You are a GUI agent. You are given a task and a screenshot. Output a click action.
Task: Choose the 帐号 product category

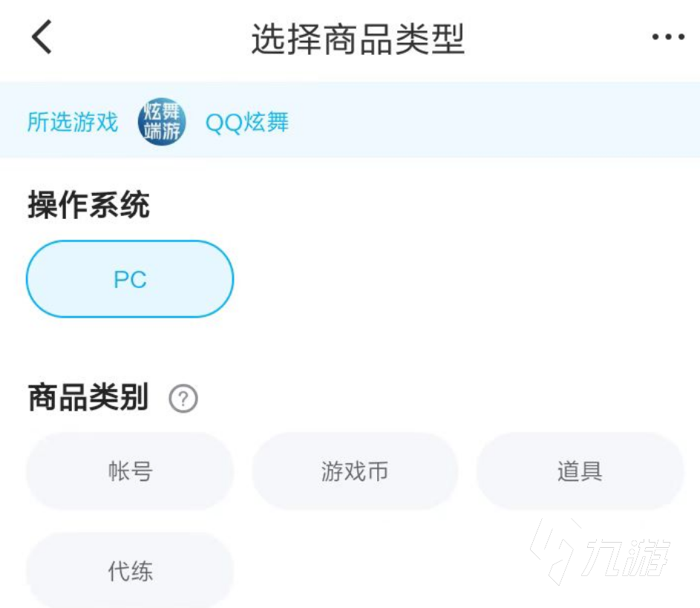tap(130, 471)
